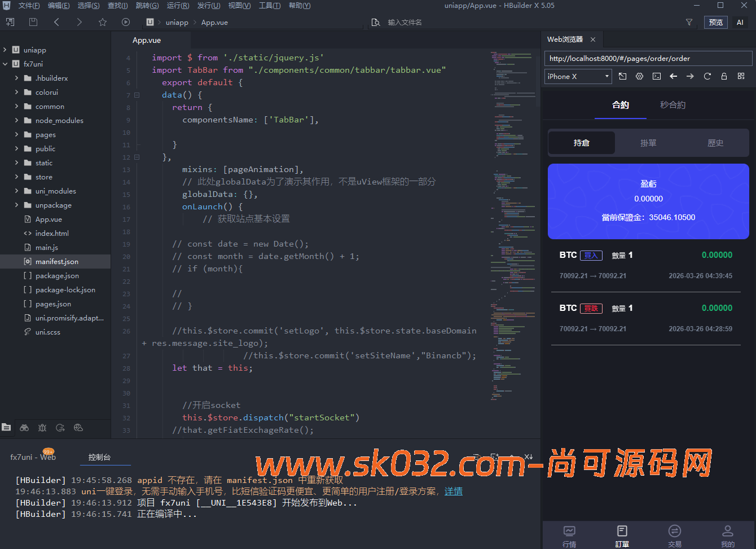The height and width of the screenshot is (549, 756).
Task: Open the browser devtools console icon
Action: (656, 76)
